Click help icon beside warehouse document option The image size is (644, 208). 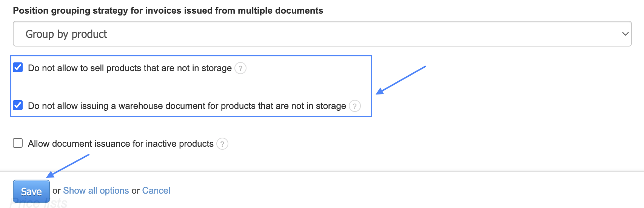click(x=354, y=106)
